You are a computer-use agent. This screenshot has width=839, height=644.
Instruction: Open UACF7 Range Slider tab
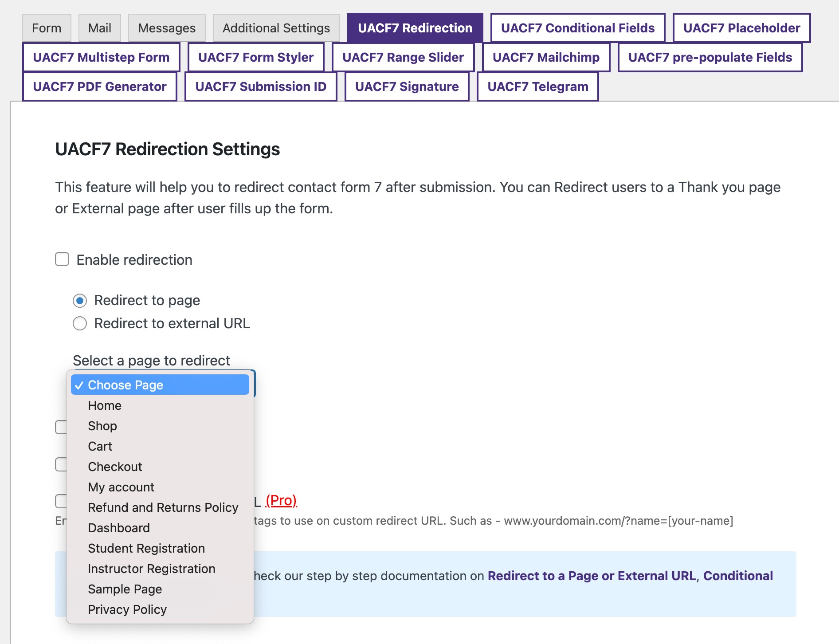point(403,57)
